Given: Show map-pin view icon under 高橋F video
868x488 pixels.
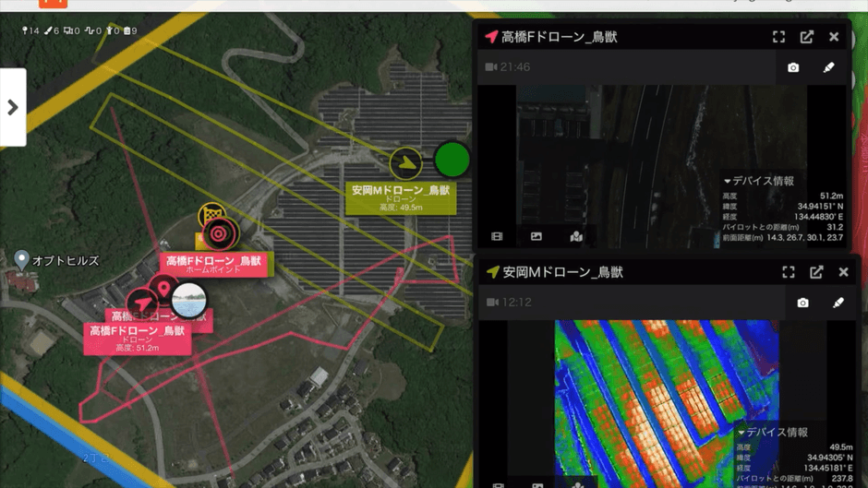Looking at the screenshot, I should [575, 236].
